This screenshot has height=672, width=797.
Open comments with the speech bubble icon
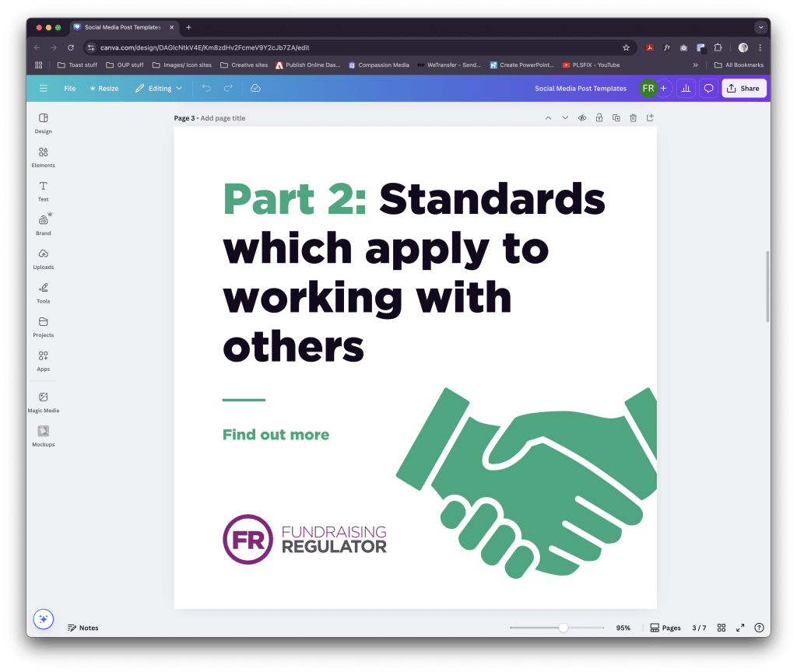click(x=708, y=88)
